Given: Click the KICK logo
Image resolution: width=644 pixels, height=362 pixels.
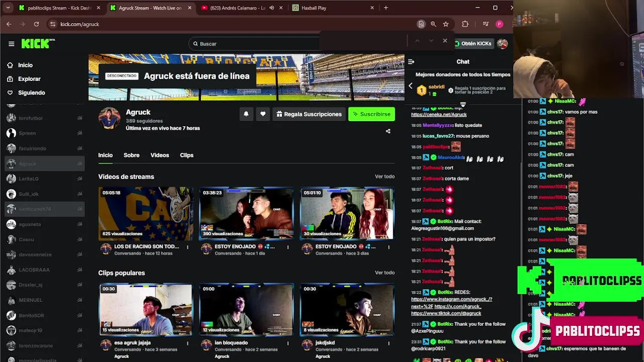Looking at the screenshot, I should pos(38,44).
